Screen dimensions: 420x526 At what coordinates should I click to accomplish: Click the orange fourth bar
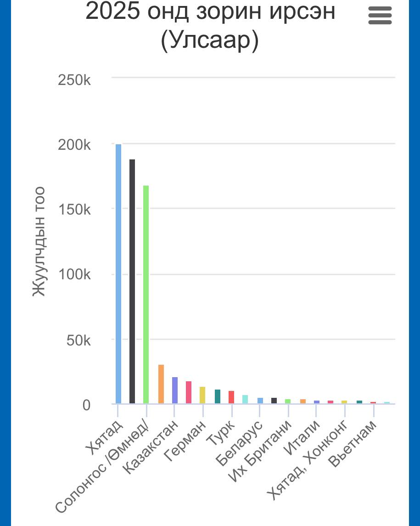[161, 384]
